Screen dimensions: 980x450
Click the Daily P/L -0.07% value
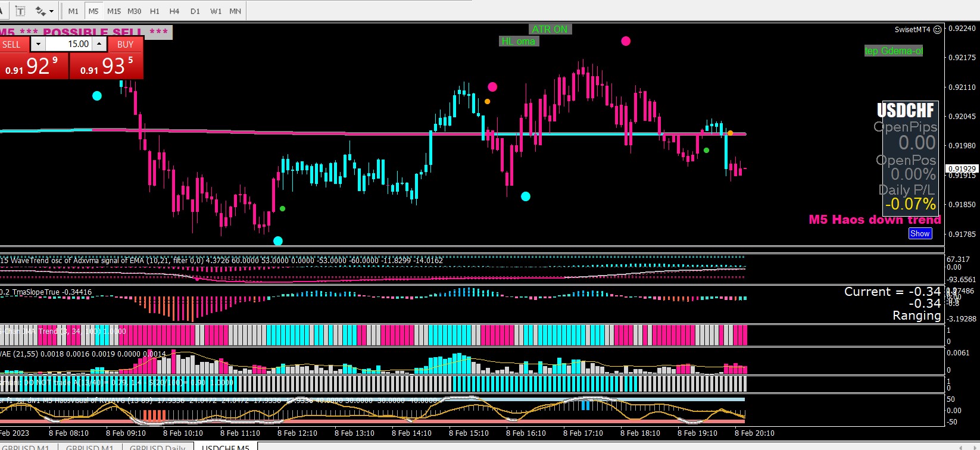pos(910,204)
